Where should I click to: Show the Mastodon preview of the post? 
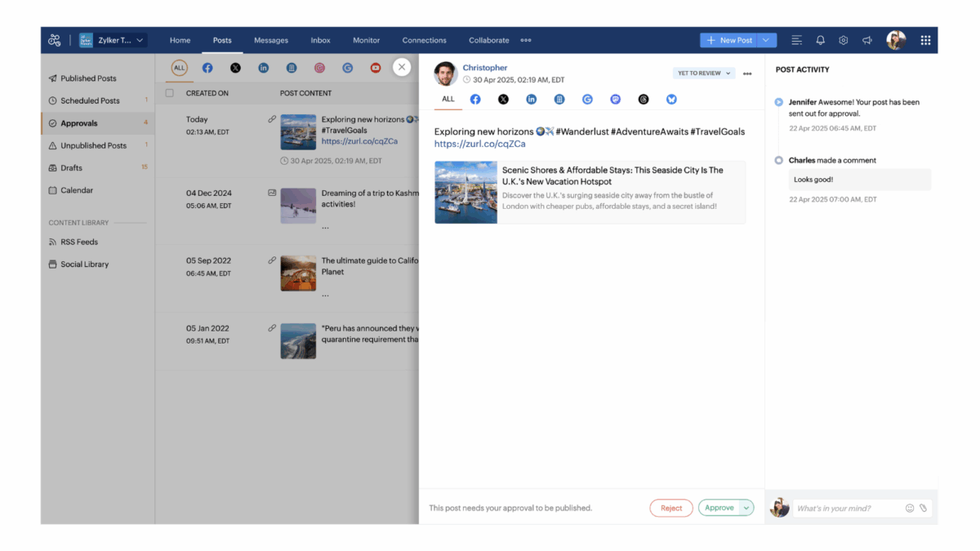(616, 99)
